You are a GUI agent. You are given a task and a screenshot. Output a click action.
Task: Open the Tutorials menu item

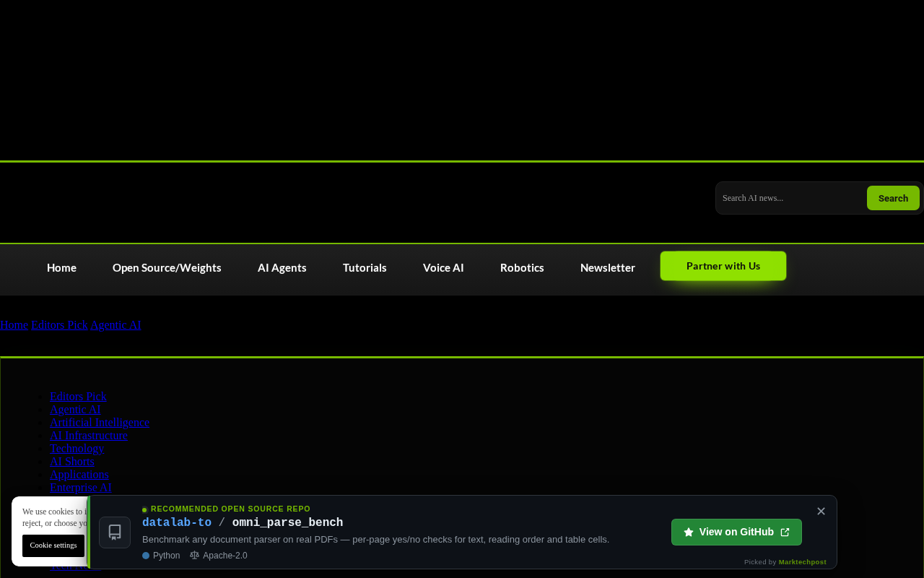click(x=365, y=267)
